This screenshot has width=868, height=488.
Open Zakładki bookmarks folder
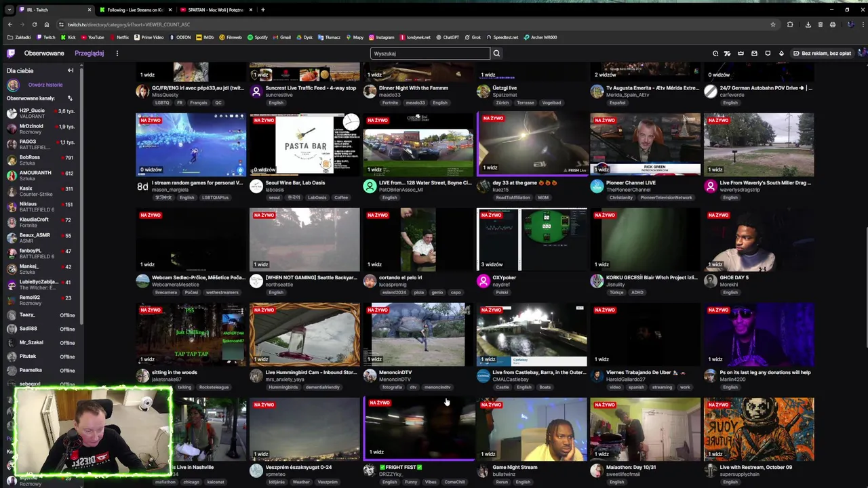[x=20, y=37]
